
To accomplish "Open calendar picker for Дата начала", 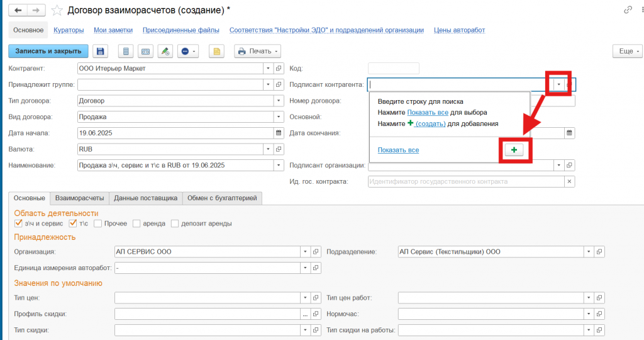I will [279, 133].
